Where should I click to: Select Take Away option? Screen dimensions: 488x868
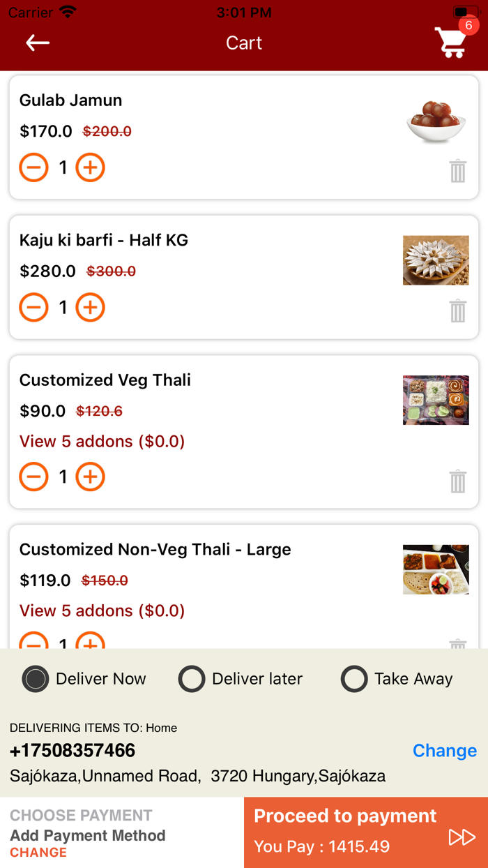(354, 679)
